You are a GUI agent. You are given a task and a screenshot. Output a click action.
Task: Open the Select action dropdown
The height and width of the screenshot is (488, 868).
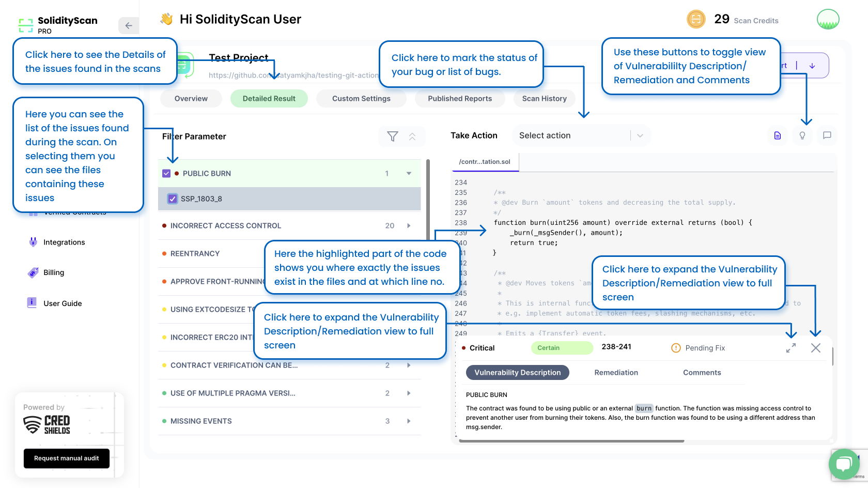click(x=581, y=135)
